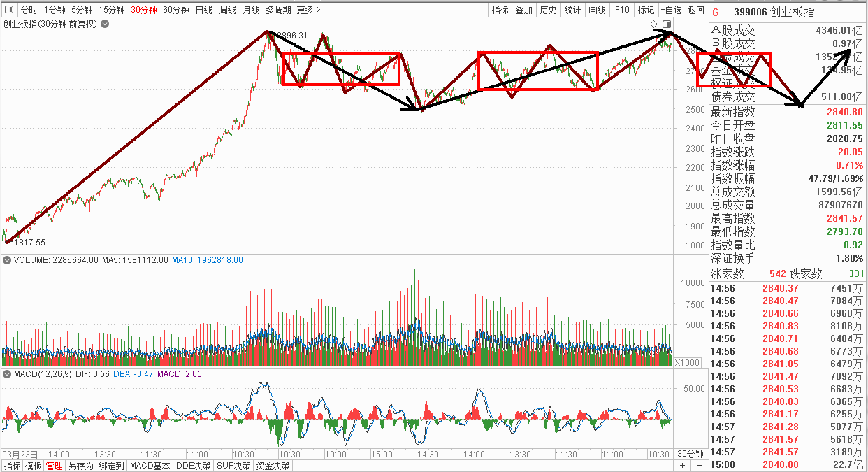
Task: Toggle the right info panel icon
Action: [665, 24]
